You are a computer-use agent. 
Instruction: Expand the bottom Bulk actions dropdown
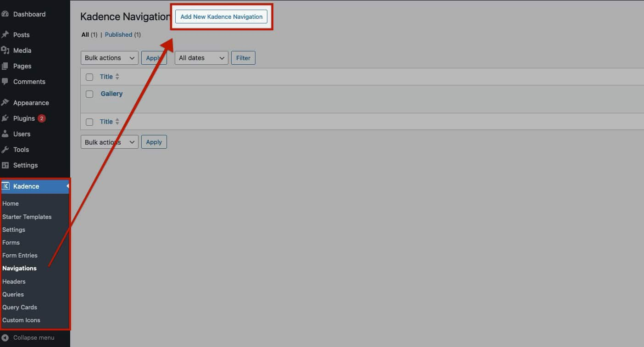109,141
